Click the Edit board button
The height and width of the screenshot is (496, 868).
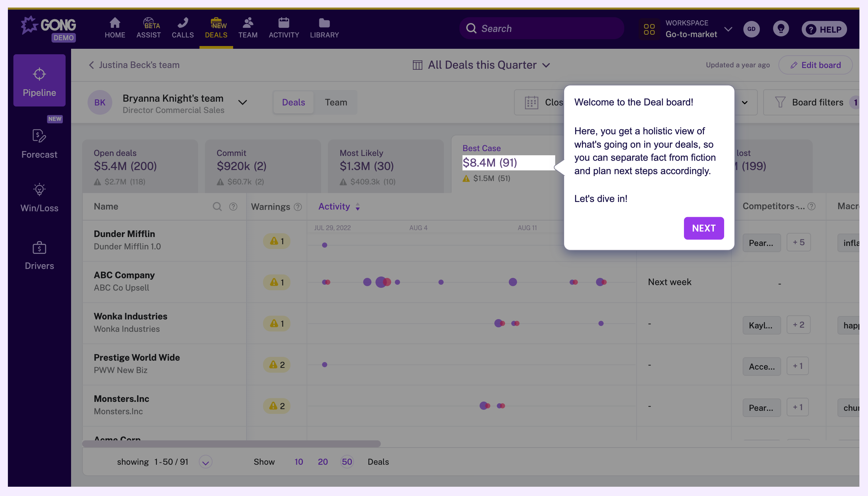pos(815,65)
